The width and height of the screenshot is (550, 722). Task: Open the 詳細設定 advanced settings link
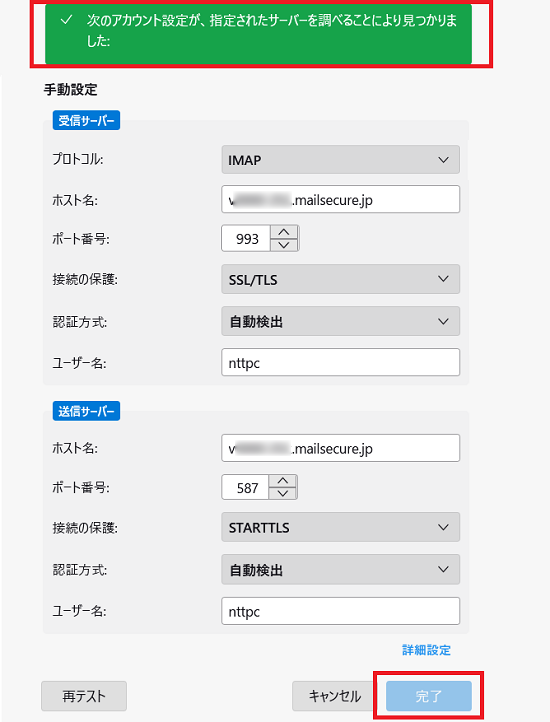coord(426,650)
